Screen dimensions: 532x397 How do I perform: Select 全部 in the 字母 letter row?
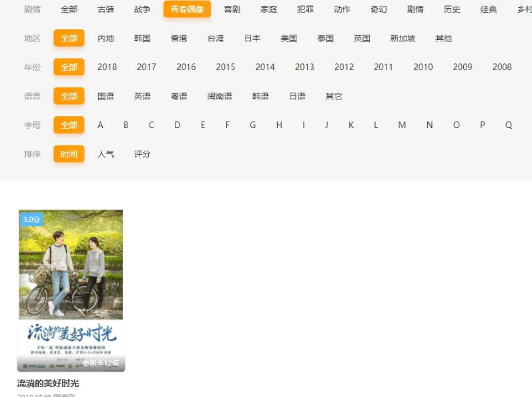tap(69, 125)
